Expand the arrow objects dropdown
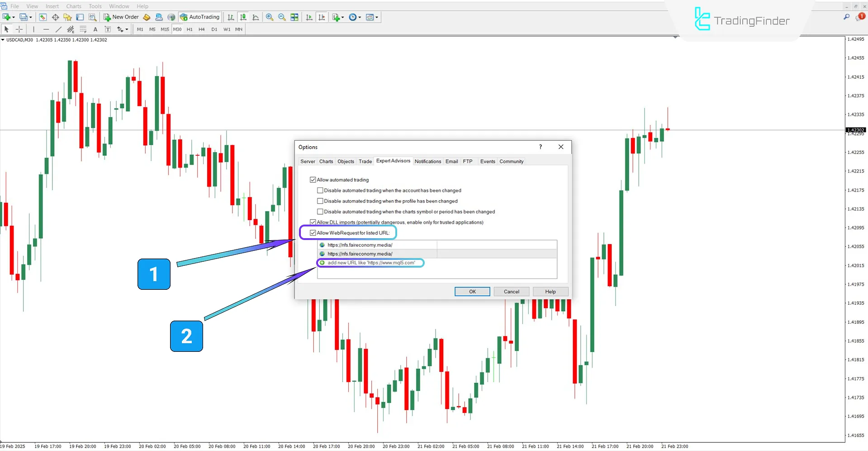This screenshot has height=451, width=868. point(126,29)
